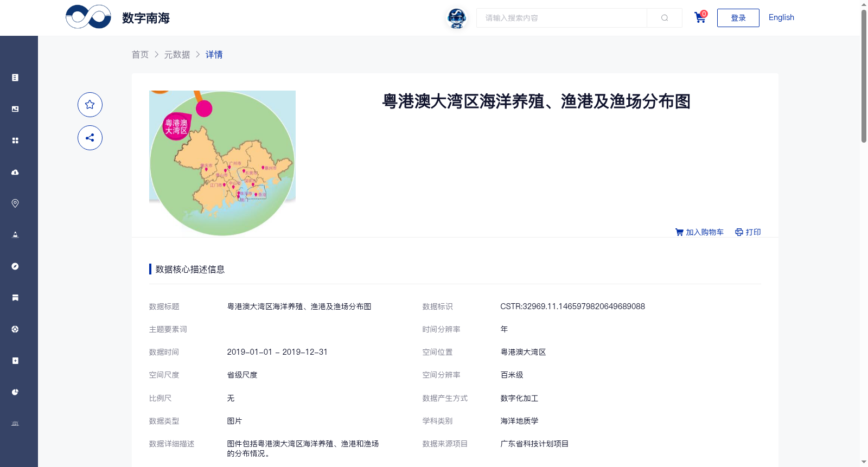Viewport: 868px width, 467px height.
Task: Go to 首页 in breadcrumb
Action: coord(141,54)
